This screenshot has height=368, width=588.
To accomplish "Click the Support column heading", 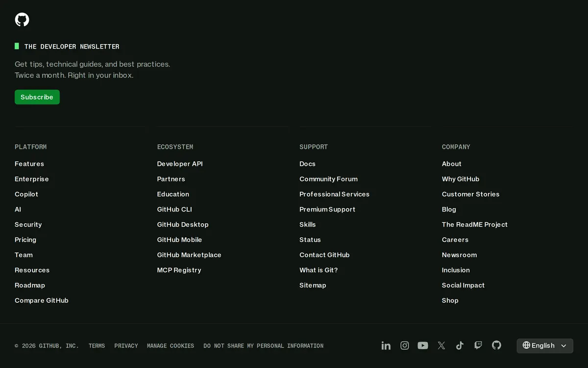I will (x=314, y=147).
